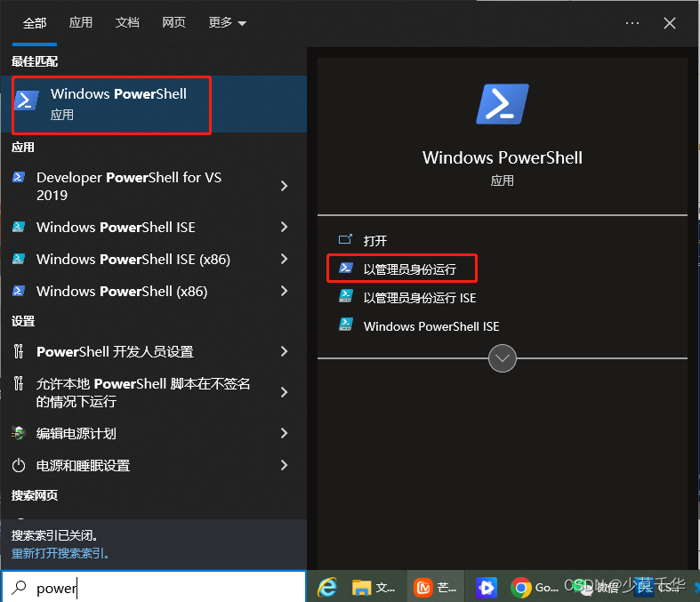Click icon next to Windows PowerShell ISE action
Image resolution: width=700 pixels, height=602 pixels.
(x=345, y=325)
